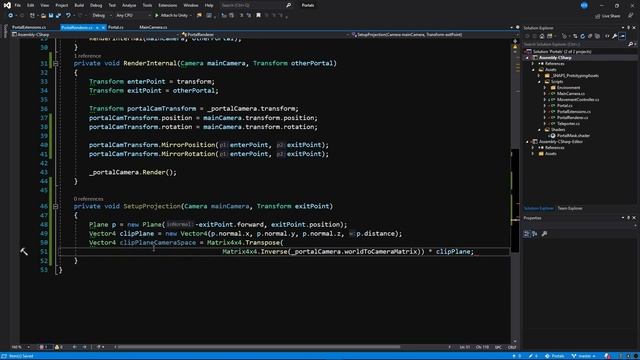Click the Undo toolbar icon
This screenshot has width=640, height=360.
point(68,16)
